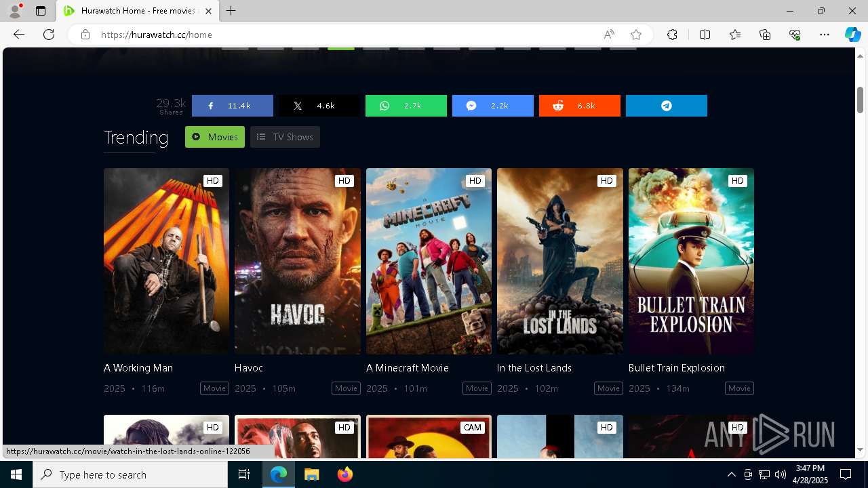Reload the page with refresh icon
Screen dimensions: 868x488
(x=49, y=35)
